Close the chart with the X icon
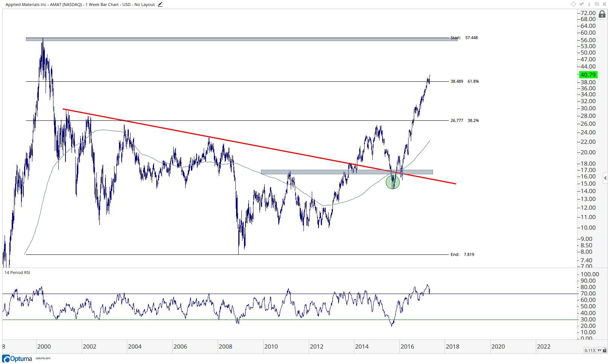The height and width of the screenshot is (364, 610). click(604, 4)
